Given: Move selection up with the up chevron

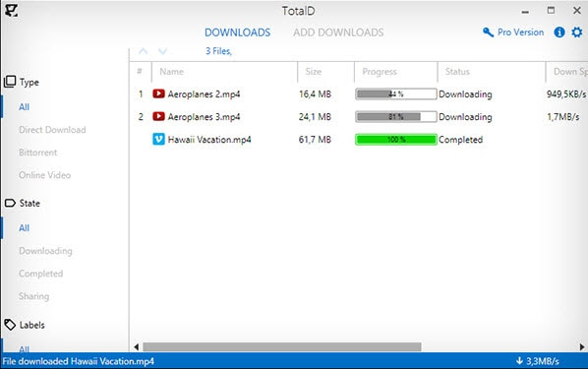Looking at the screenshot, I should pyautogui.click(x=143, y=51).
